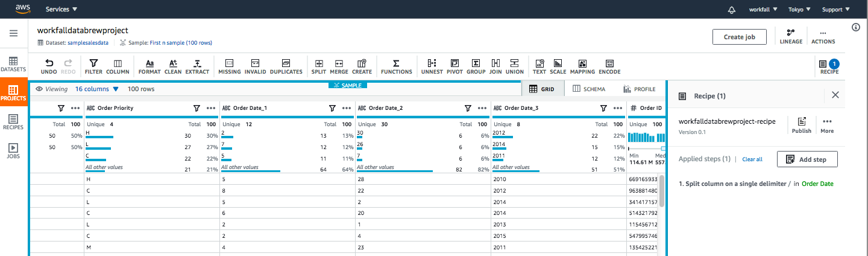Click the info icon at top right
This screenshot has height=256, width=868.
[856, 27]
